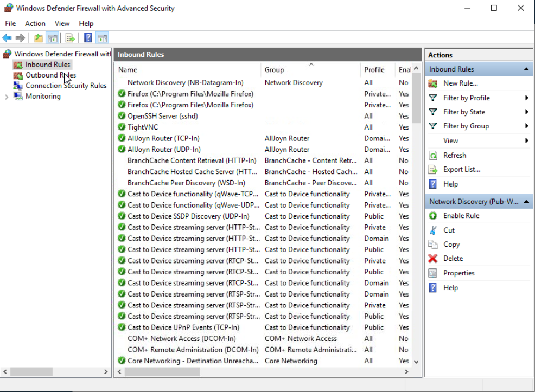Click the Properties icon in Actions pane

433,273
